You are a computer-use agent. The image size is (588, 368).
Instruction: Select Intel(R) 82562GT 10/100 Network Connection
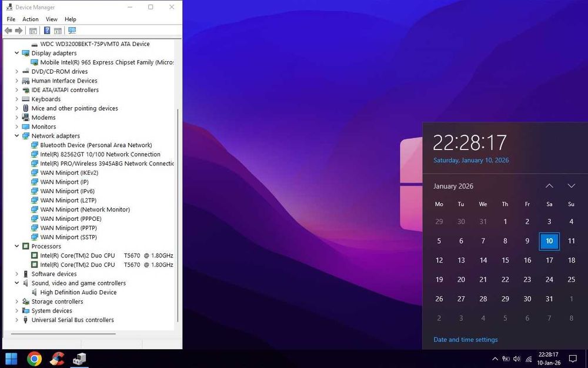tap(100, 154)
